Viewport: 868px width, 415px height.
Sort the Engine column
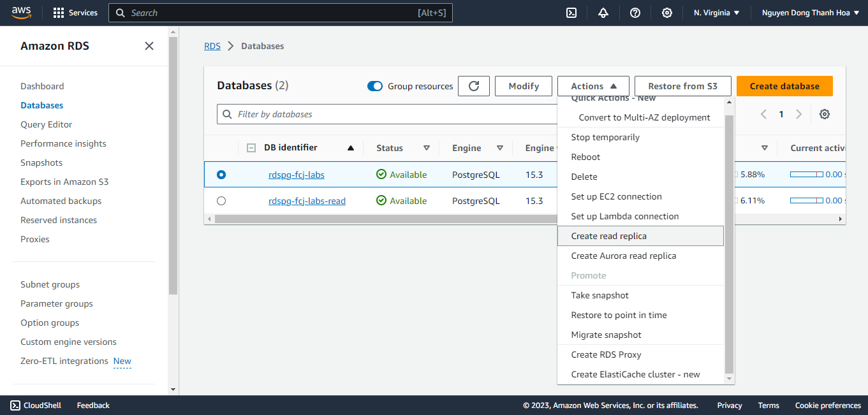pyautogui.click(x=500, y=148)
